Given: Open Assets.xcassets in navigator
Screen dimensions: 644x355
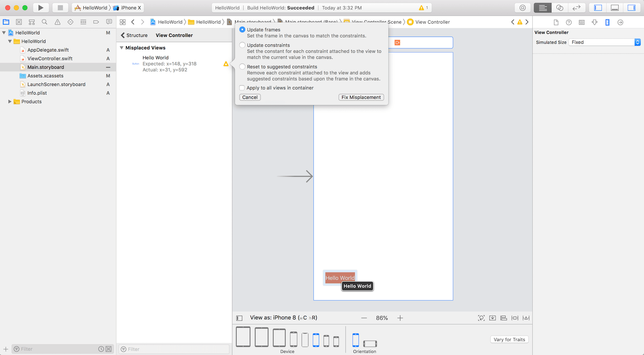Looking at the screenshot, I should click(x=45, y=76).
